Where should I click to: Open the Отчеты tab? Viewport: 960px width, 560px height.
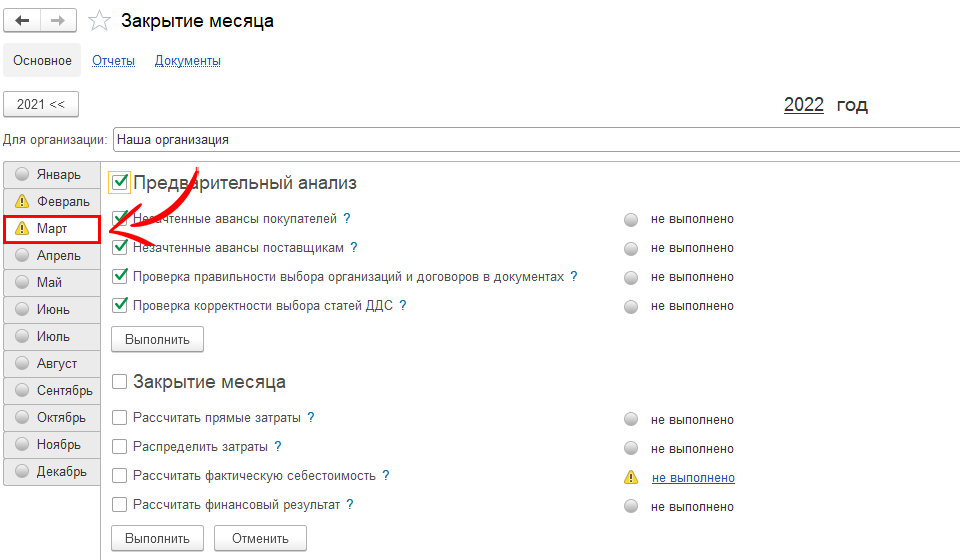(x=113, y=61)
